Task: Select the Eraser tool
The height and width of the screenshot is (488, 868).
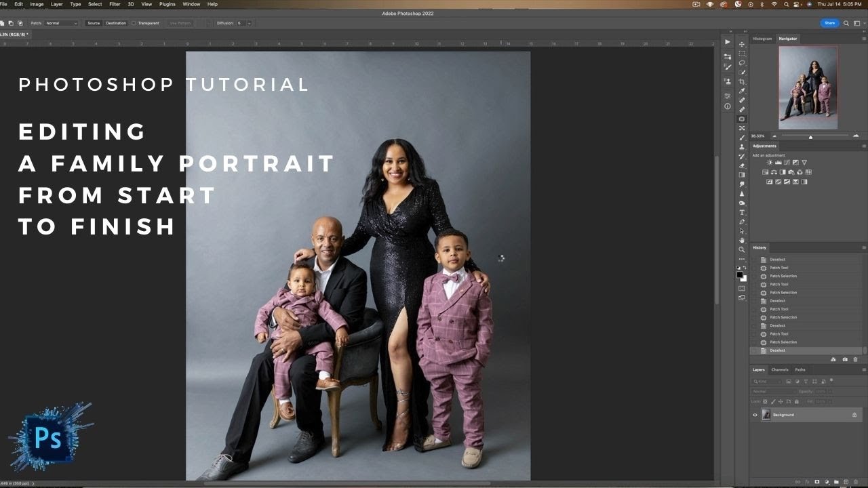Action: pyautogui.click(x=742, y=165)
